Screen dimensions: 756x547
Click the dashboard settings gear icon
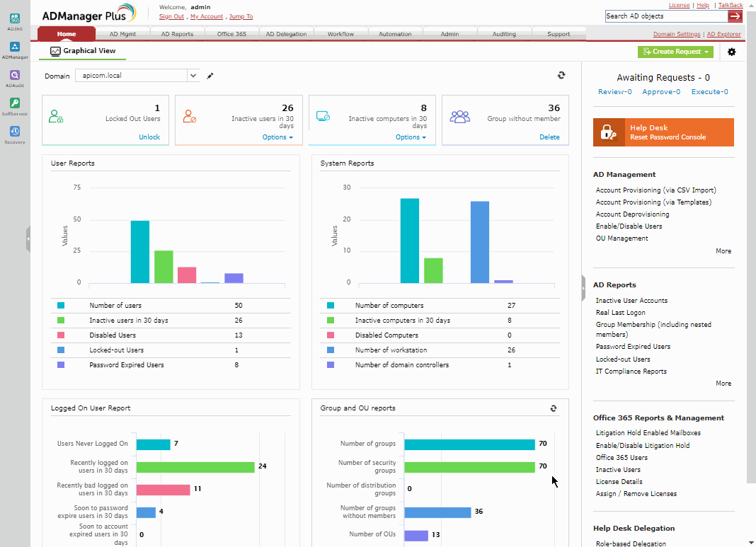731,52
